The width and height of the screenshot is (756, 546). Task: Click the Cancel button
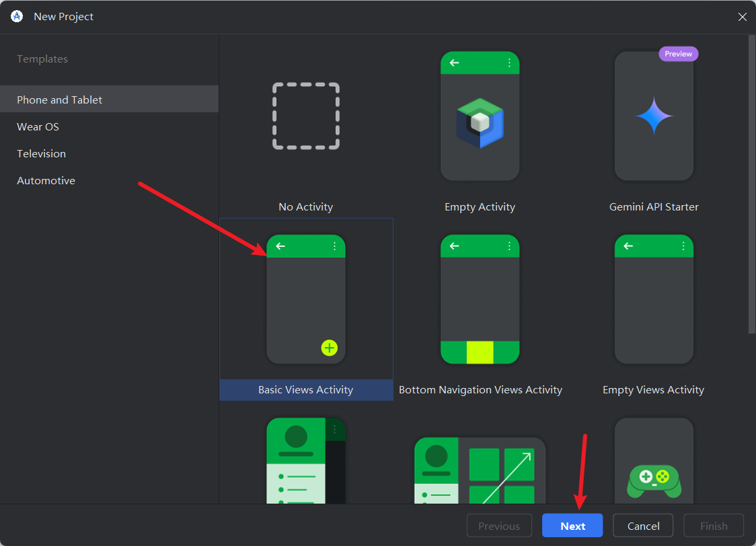pos(643,525)
